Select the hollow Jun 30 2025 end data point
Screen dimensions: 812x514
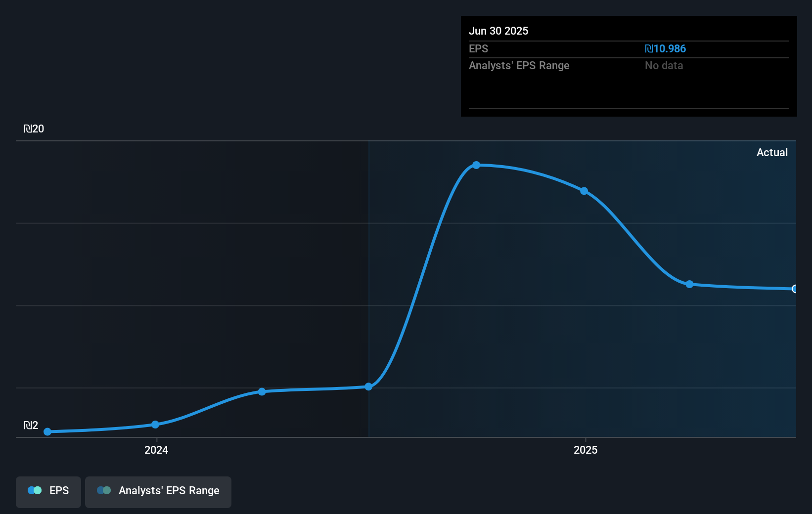coord(795,289)
